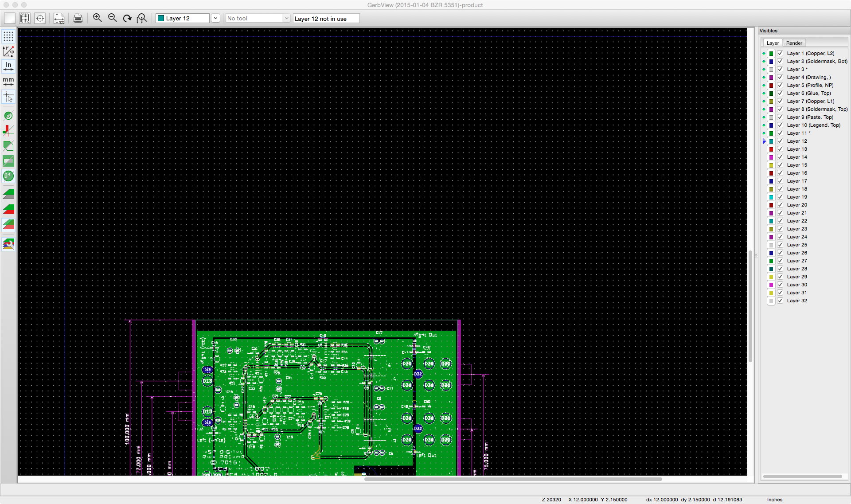Screen dimensions: 851x504
Task: Click zoom to fit icon
Action: click(x=142, y=18)
